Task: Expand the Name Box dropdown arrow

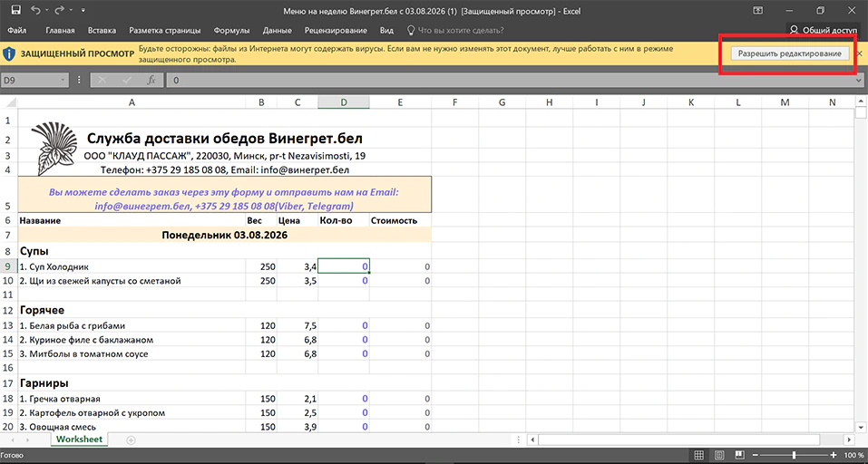Action: 63,80
